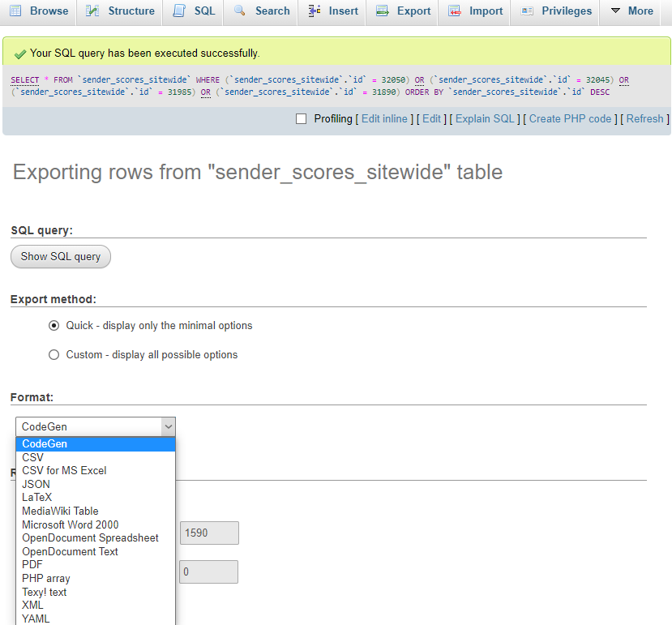Click the input field containing 1590
The height and width of the screenshot is (625, 672).
pos(208,533)
